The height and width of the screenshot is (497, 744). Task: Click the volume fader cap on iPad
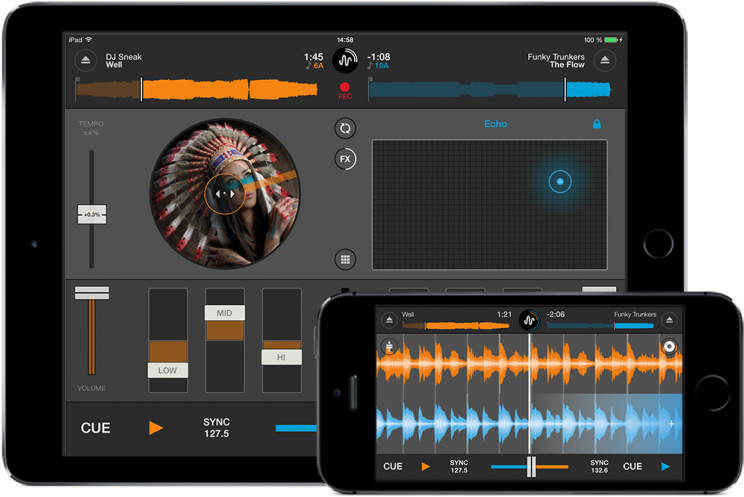[x=92, y=293]
